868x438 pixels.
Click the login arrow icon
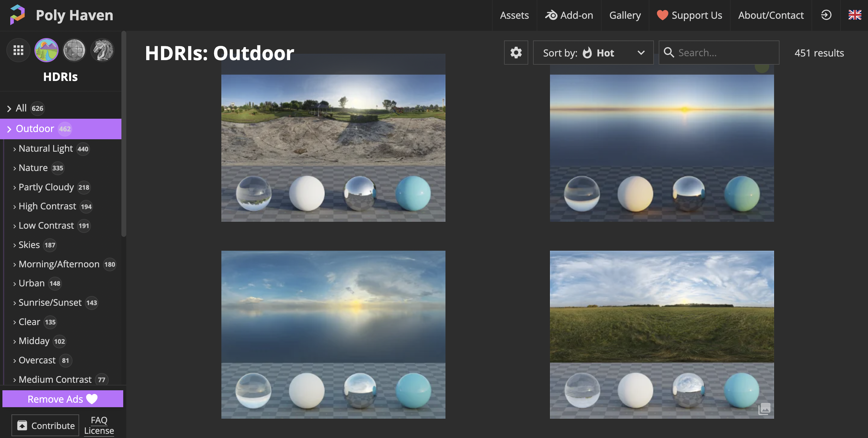tap(826, 15)
